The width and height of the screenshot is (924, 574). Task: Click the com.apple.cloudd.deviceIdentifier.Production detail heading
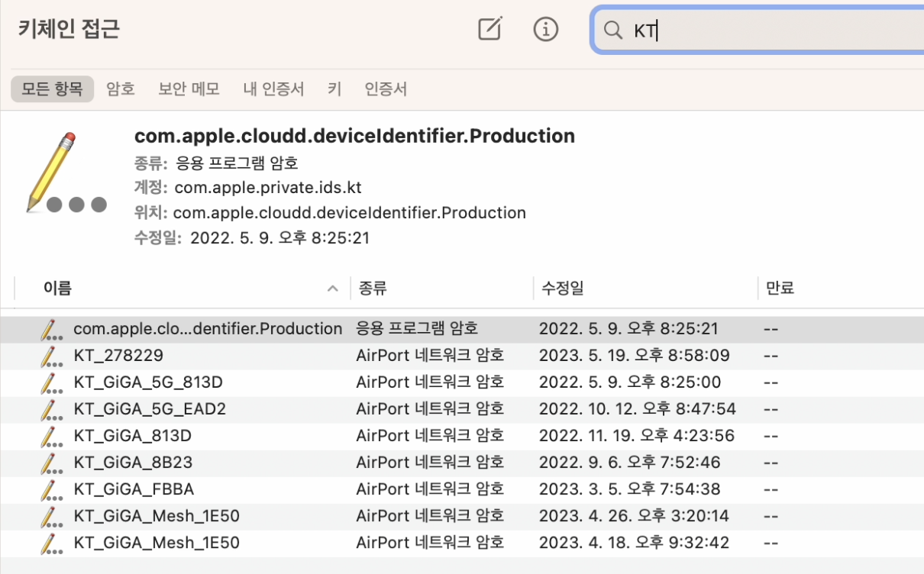point(354,136)
